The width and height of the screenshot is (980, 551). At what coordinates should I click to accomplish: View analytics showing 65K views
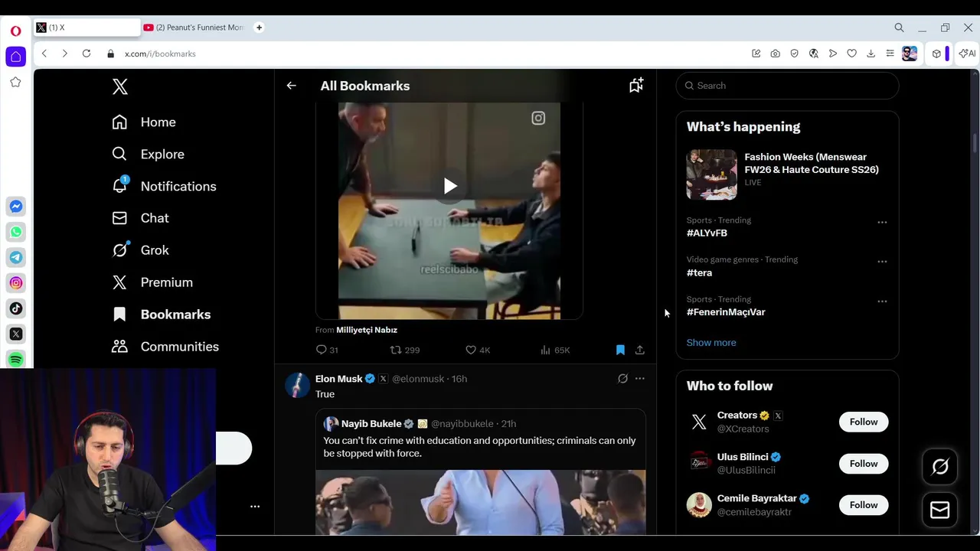(x=555, y=350)
